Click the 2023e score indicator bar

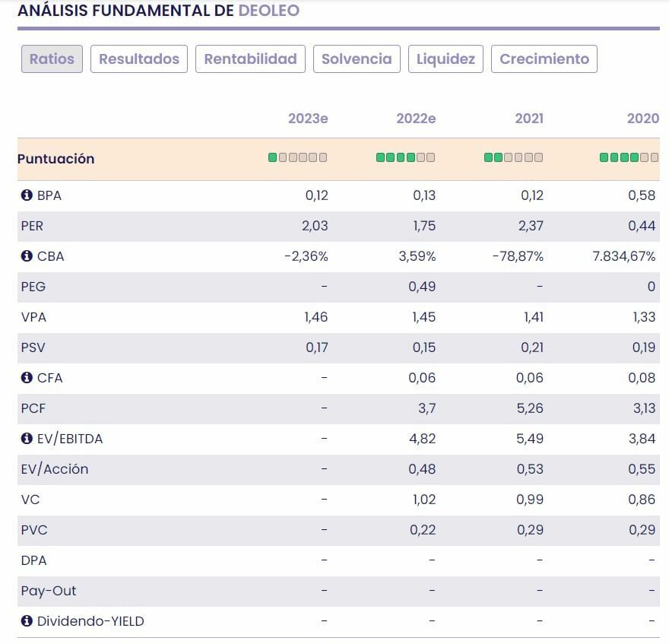click(298, 157)
